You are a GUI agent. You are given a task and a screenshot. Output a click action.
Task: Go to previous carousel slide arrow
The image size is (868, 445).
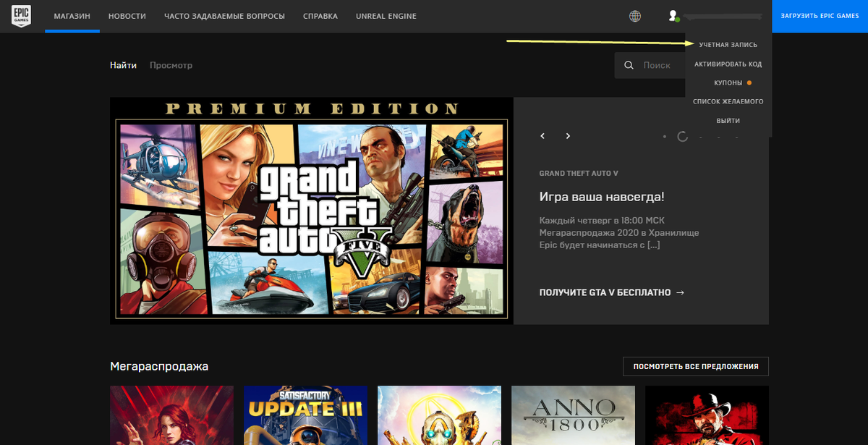542,136
